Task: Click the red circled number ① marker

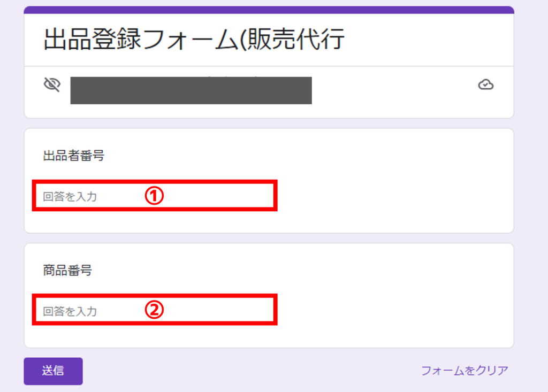Action: point(154,196)
